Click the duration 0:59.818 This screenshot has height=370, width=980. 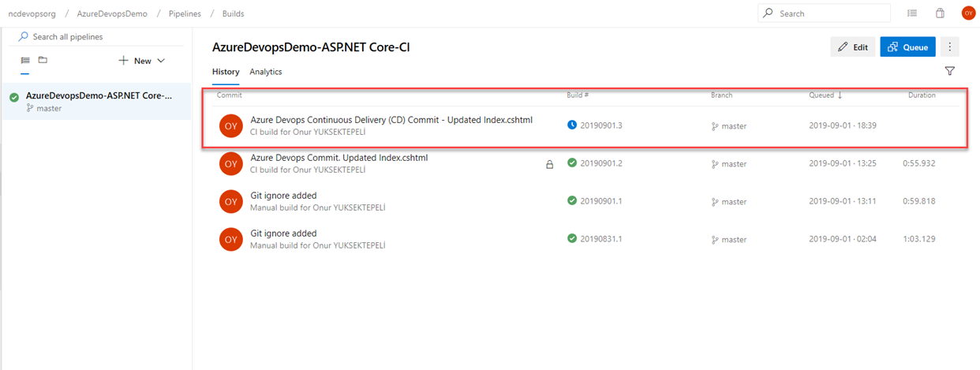[919, 201]
